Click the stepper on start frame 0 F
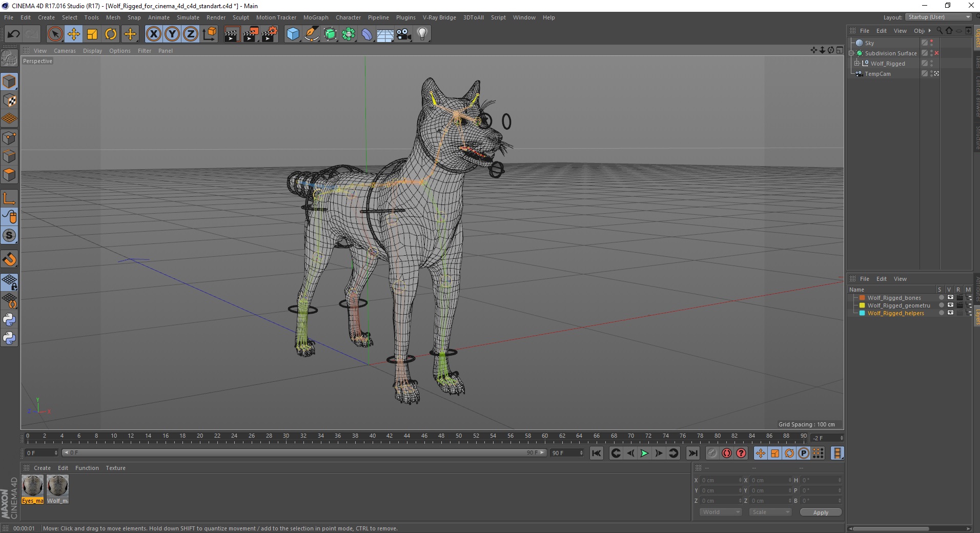980x533 pixels. click(x=55, y=453)
